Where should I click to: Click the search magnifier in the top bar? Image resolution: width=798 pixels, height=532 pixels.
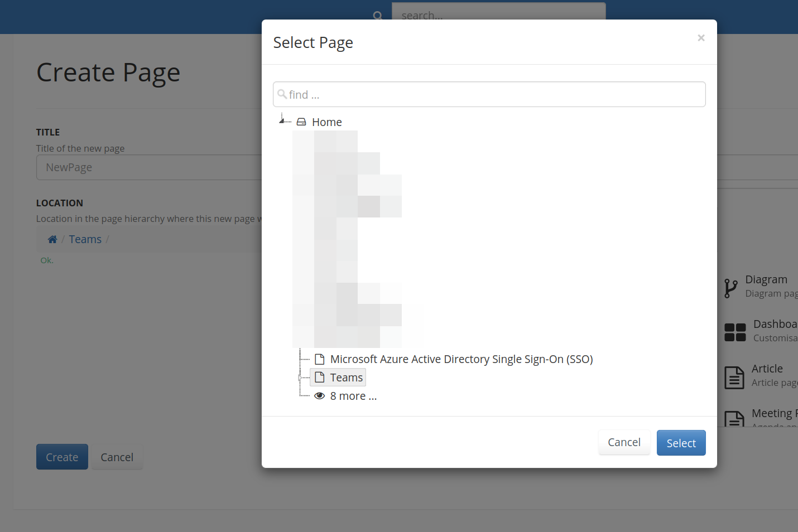[x=378, y=15]
